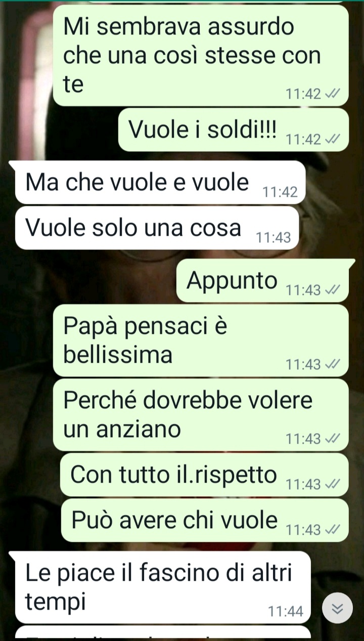
Task: Select the 'Mi sembrava assurdo' message bubble
Action: 201,55
